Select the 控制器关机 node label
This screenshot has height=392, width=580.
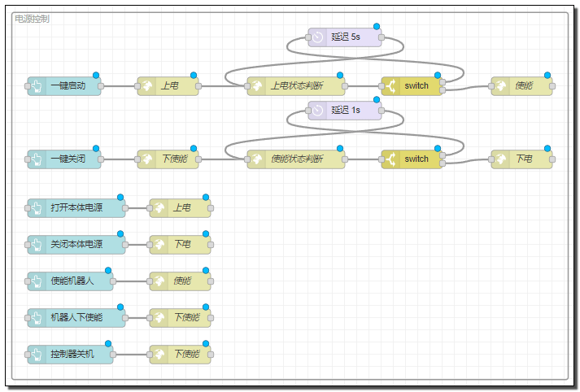pyautogui.click(x=72, y=355)
